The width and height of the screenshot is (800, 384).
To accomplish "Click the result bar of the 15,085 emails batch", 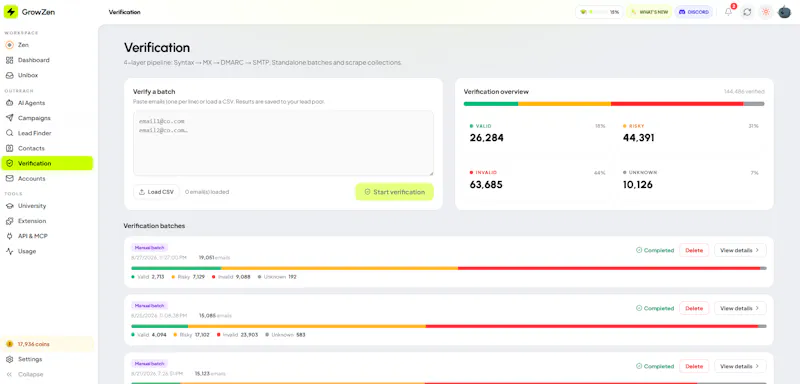I will tap(448, 326).
